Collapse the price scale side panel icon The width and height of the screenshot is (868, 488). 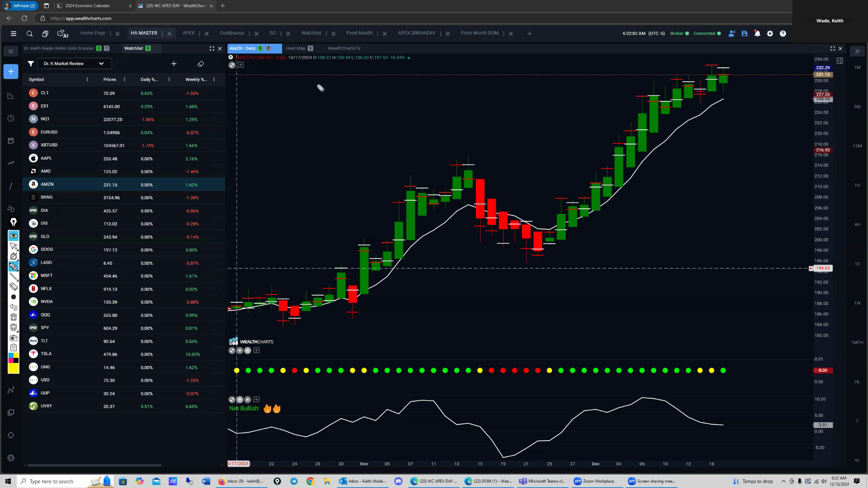click(x=840, y=61)
